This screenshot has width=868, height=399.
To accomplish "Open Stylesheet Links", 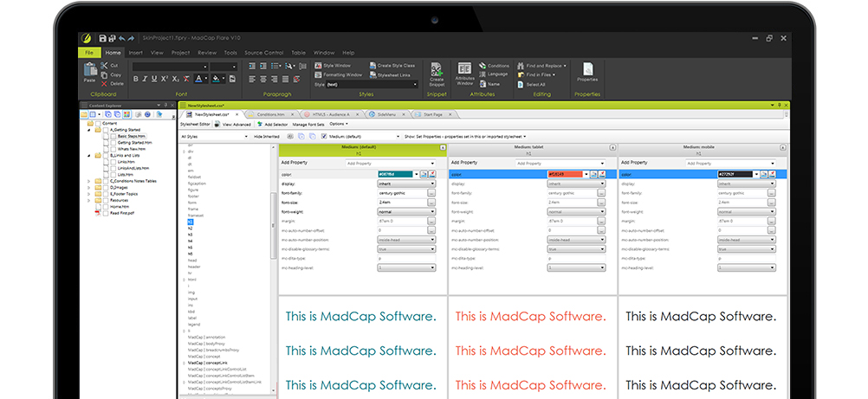I will pyautogui.click(x=390, y=74).
